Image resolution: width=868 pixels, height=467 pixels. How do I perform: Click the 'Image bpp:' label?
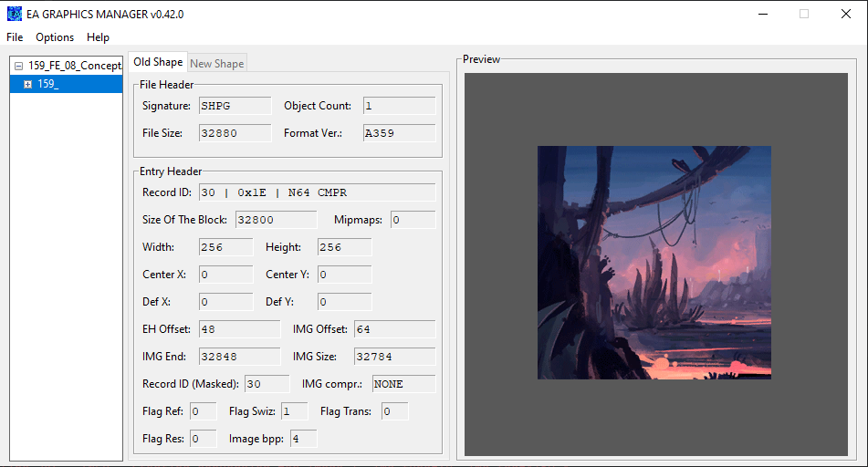pos(256,439)
